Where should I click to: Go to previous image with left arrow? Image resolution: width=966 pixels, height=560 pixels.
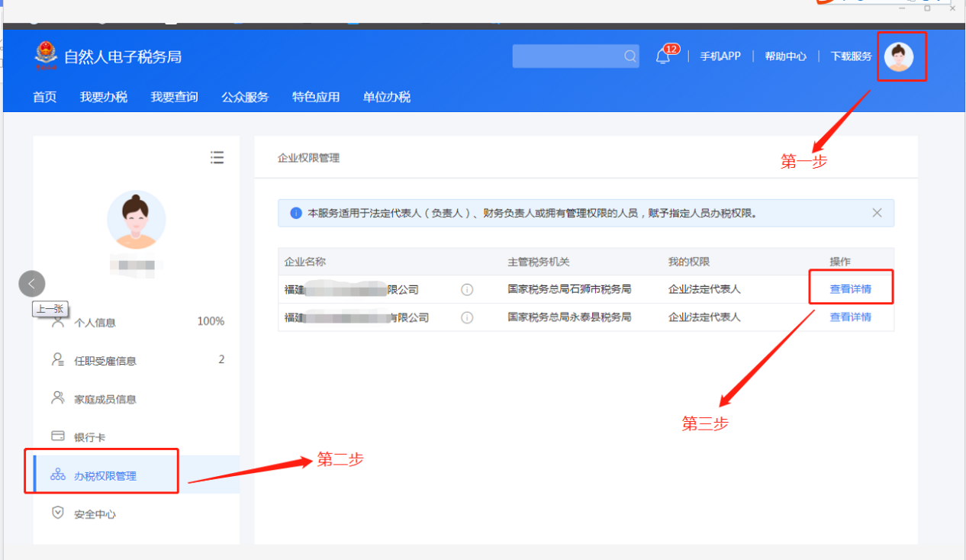(32, 284)
